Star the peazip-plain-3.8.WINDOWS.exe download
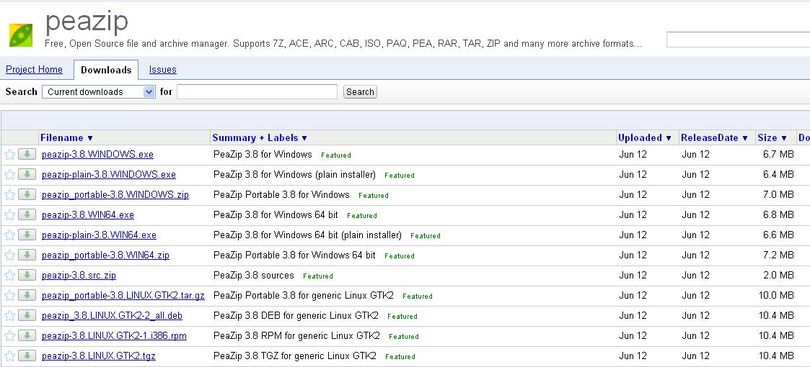The height and width of the screenshot is (367, 810). pos(10,175)
